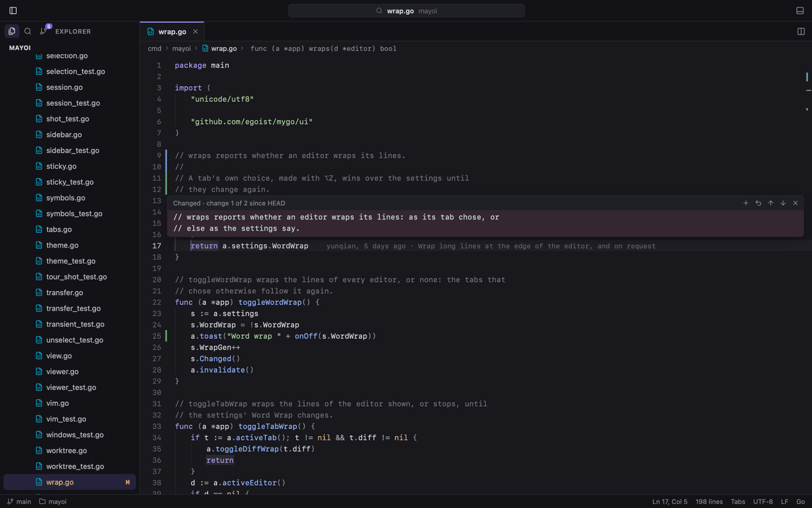Close the diff peek widget
The image size is (812, 508).
pos(795,203)
